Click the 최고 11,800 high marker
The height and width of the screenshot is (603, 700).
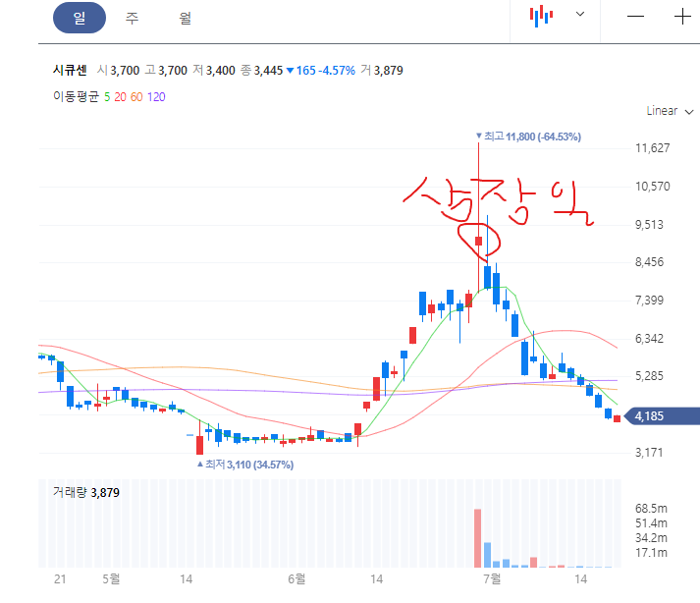pyautogui.click(x=528, y=137)
